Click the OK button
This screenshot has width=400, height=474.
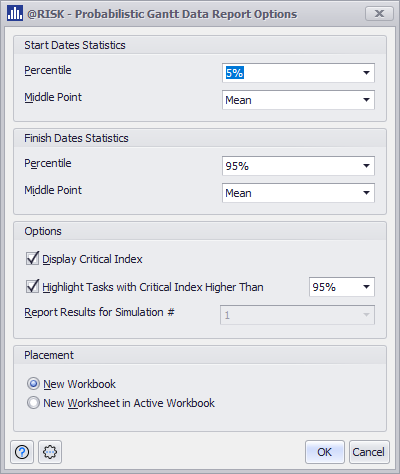(325, 452)
